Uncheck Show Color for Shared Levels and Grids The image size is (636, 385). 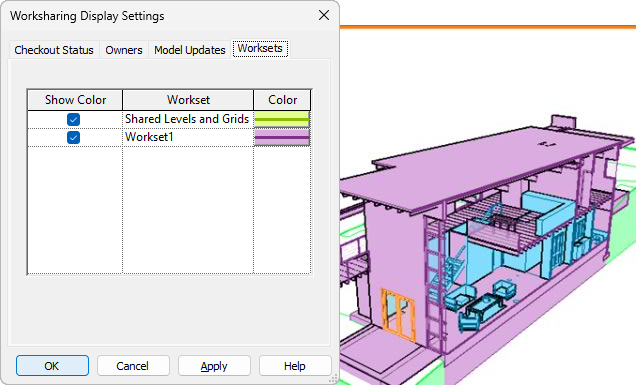(73, 119)
